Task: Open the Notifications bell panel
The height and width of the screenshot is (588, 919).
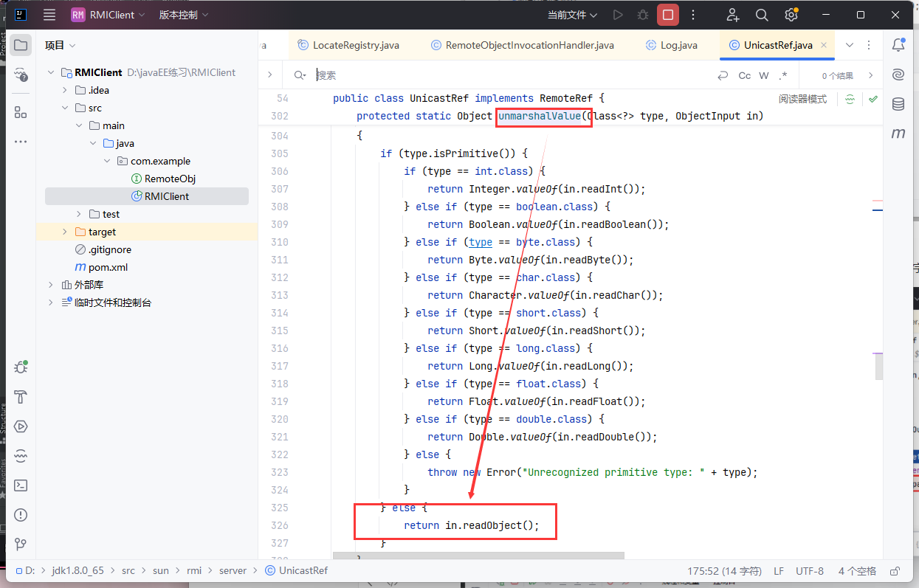Action: pos(898,45)
